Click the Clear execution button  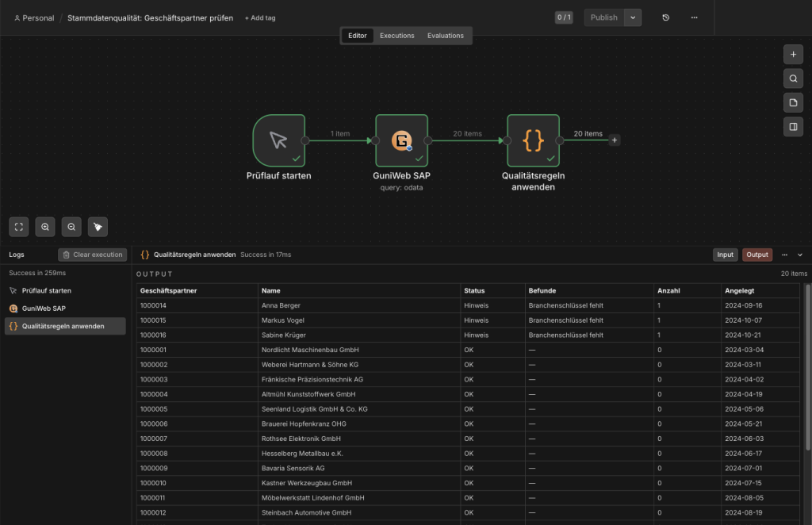pos(93,255)
